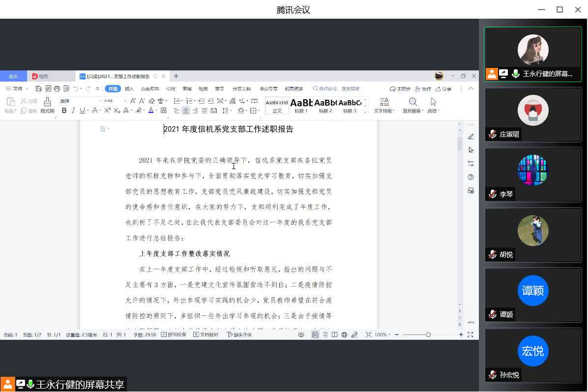Click the superscript X² icon
Viewport: 588px width, 392px height.
click(x=107, y=111)
